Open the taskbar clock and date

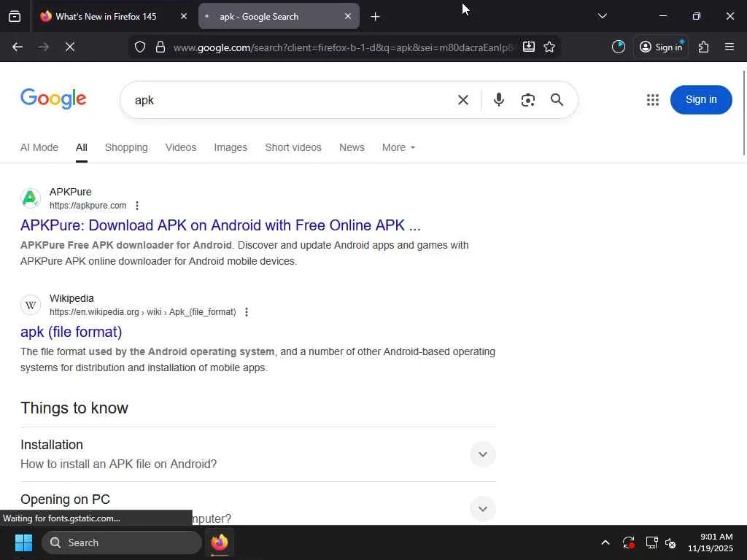(x=711, y=542)
